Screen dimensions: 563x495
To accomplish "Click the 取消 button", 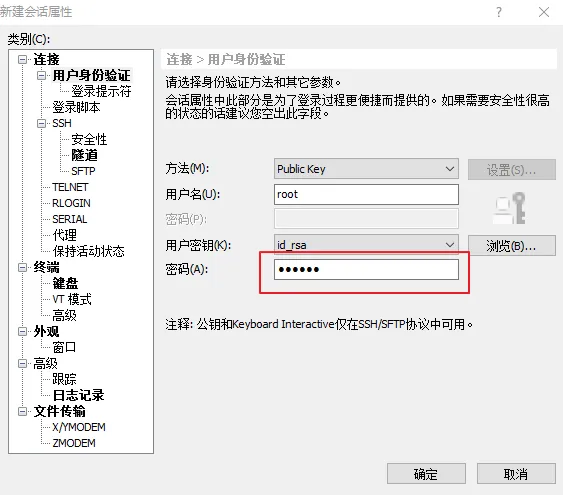I will (x=516, y=474).
